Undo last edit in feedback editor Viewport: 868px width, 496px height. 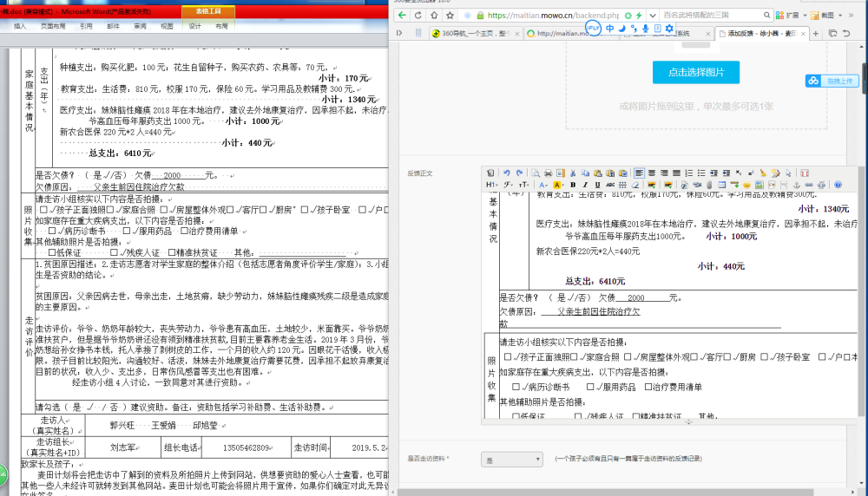(507, 173)
